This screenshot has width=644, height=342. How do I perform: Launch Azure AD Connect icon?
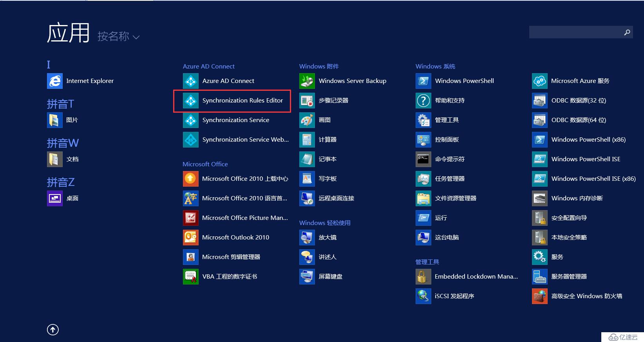click(x=191, y=81)
